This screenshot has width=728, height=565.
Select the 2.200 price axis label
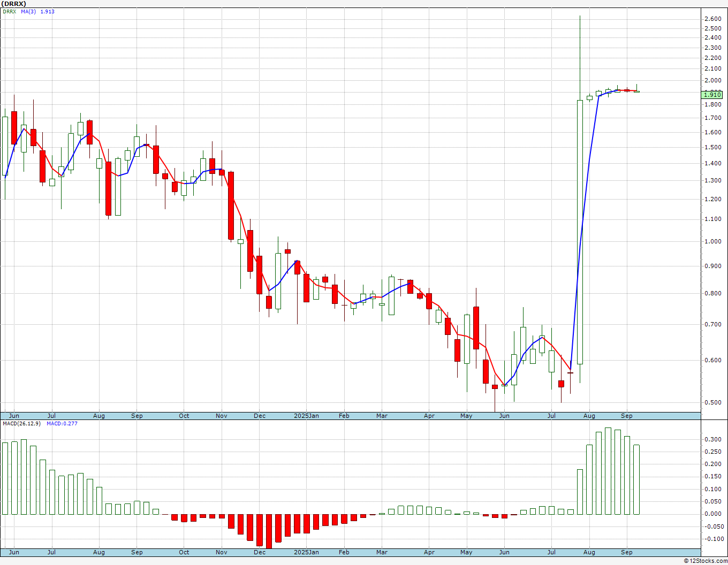[712, 58]
